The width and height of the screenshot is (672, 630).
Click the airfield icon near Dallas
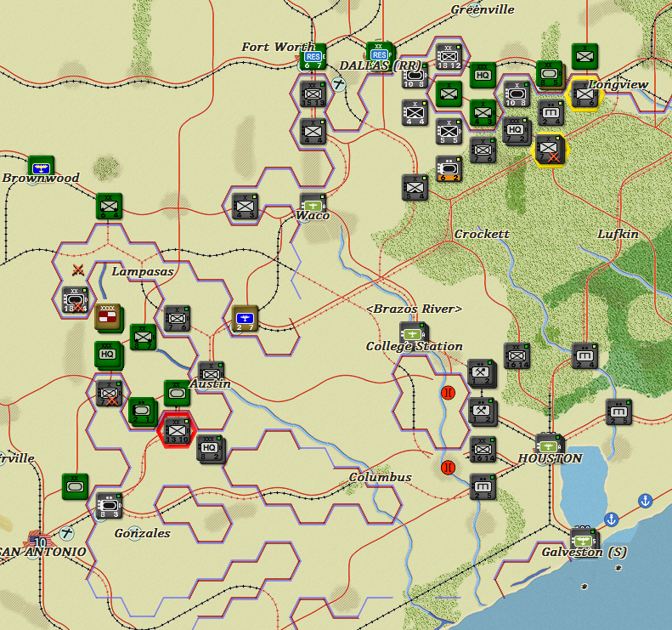(339, 84)
